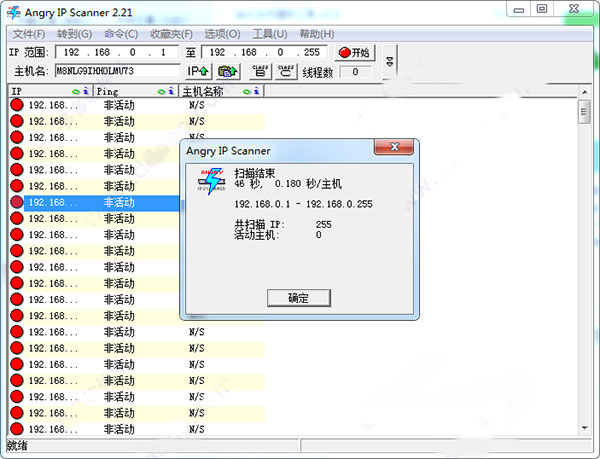Open the 命令(C) commands menu
Viewport: 600px width, 459px height.
(120, 33)
